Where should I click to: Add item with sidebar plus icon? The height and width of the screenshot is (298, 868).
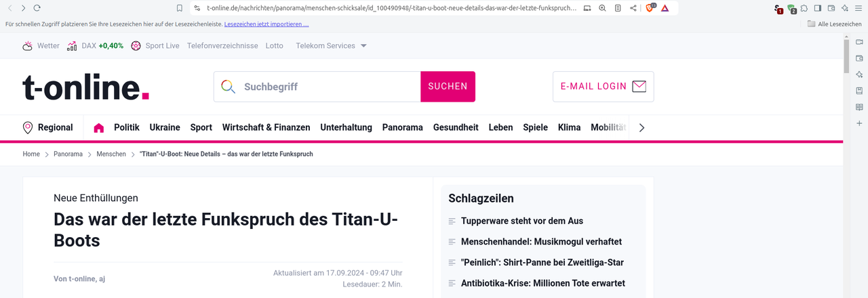click(x=859, y=123)
